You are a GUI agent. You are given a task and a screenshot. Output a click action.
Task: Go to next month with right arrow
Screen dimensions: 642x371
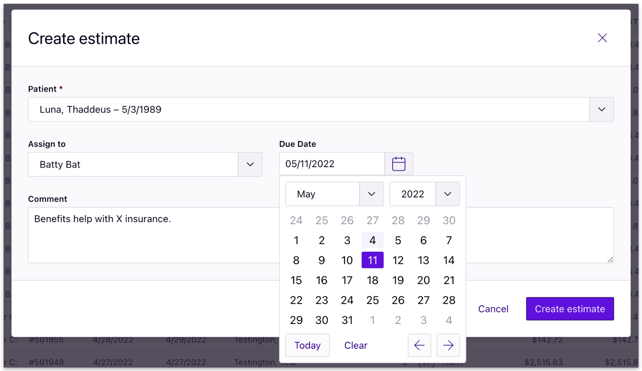point(448,345)
